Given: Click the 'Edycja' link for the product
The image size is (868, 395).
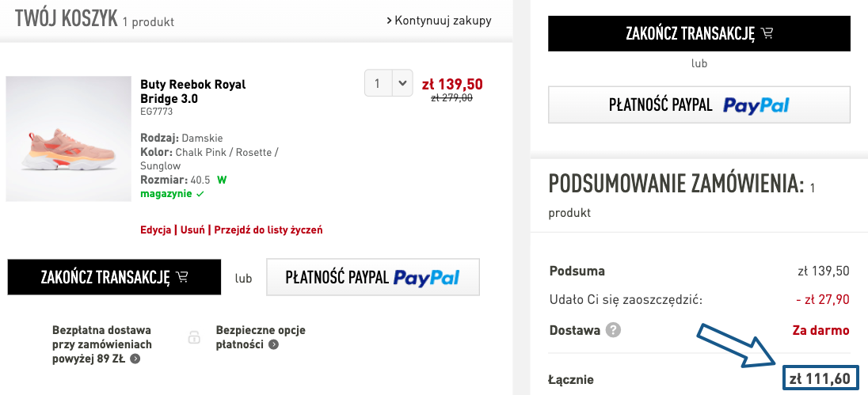Looking at the screenshot, I should tap(156, 230).
